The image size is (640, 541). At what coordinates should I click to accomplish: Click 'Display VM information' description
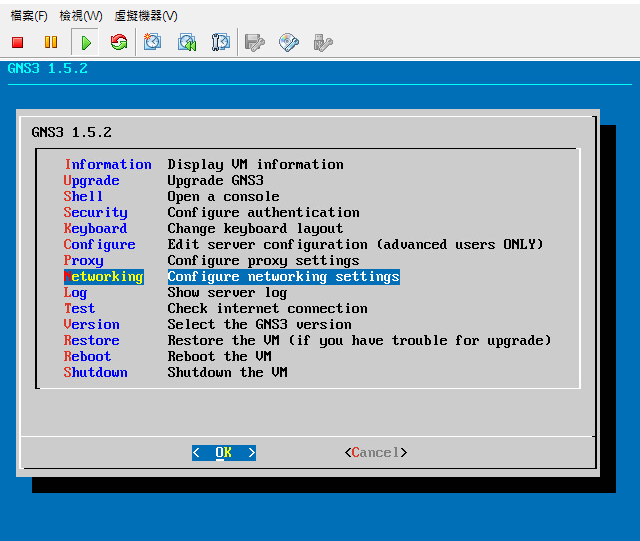tap(256, 165)
